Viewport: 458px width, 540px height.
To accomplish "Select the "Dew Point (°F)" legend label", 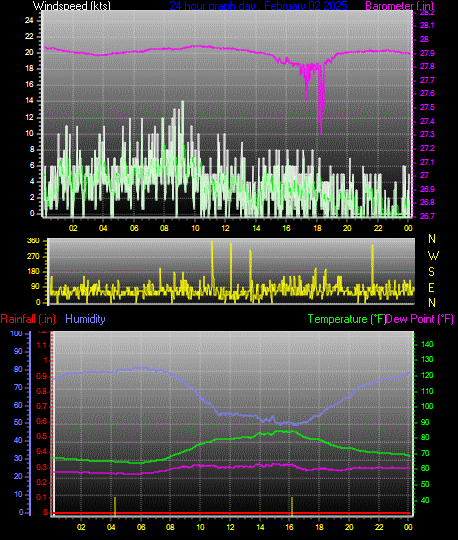I will tap(419, 319).
